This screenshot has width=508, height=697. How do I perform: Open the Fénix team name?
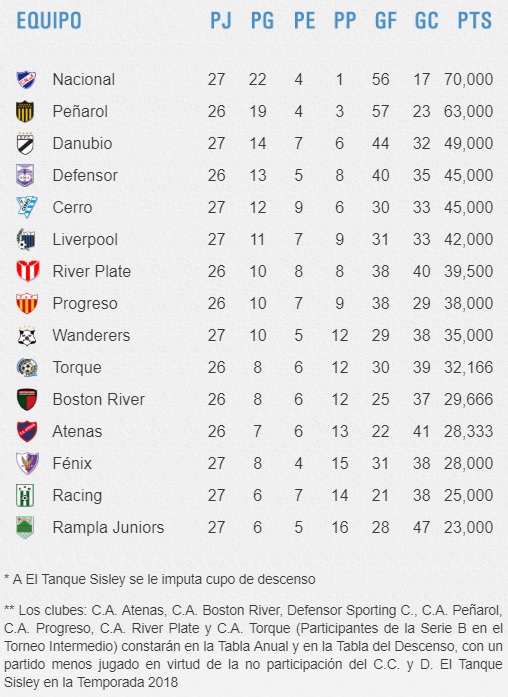tap(72, 464)
